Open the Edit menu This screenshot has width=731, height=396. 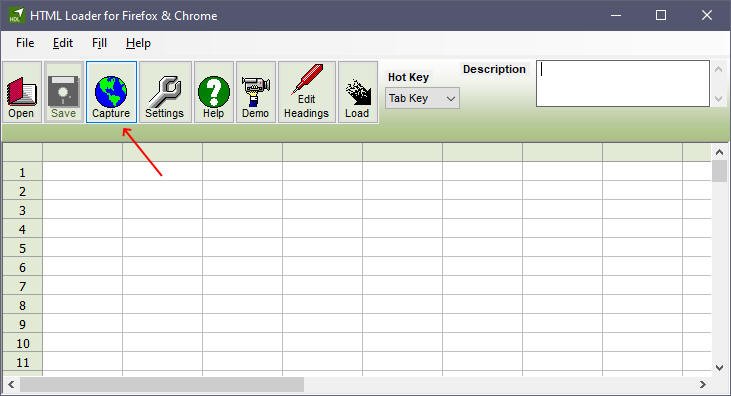(x=62, y=43)
